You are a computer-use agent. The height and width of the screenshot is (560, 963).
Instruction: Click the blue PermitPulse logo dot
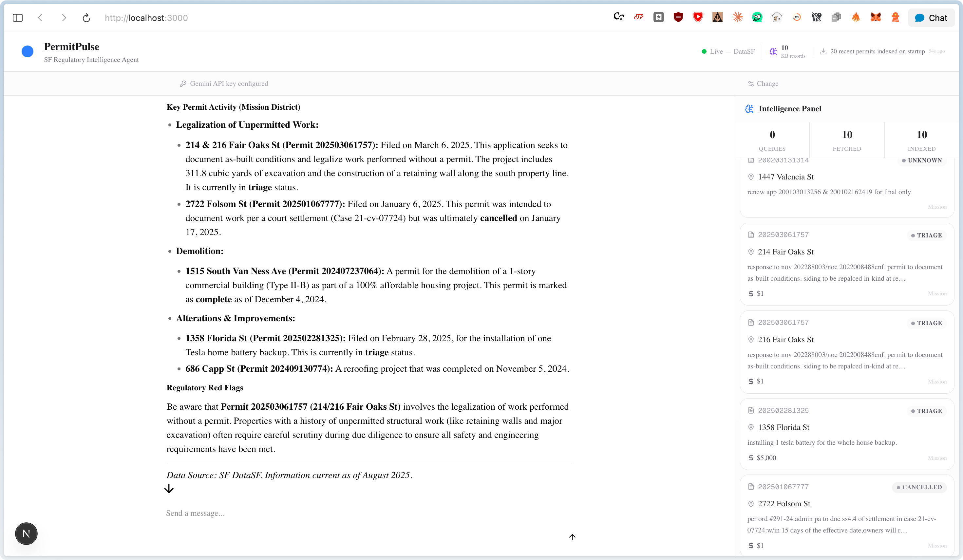28,51
